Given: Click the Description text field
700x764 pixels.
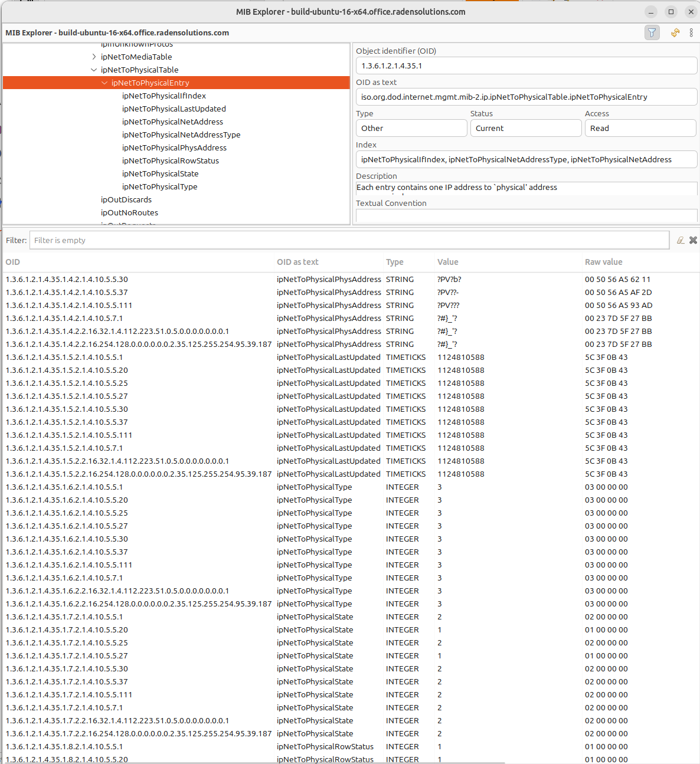Looking at the screenshot, I should pos(526,188).
